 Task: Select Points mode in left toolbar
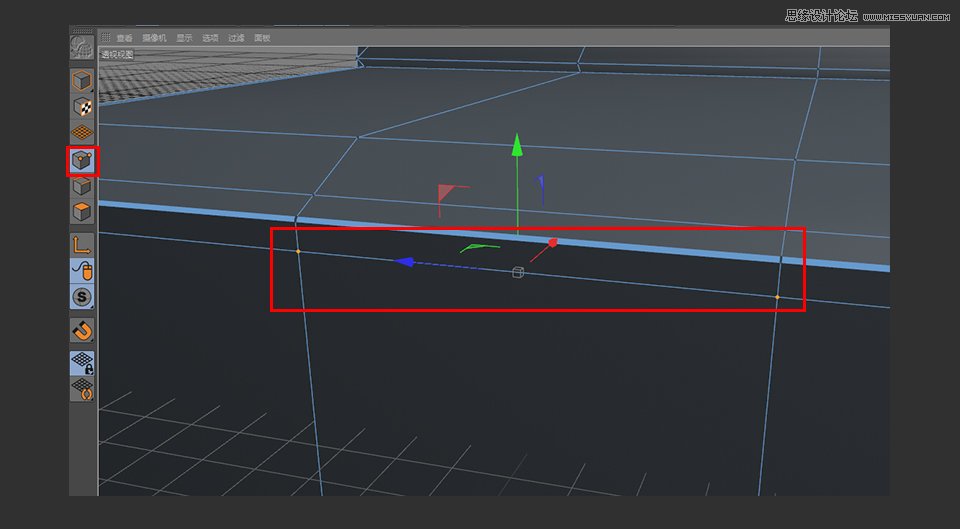pos(82,160)
